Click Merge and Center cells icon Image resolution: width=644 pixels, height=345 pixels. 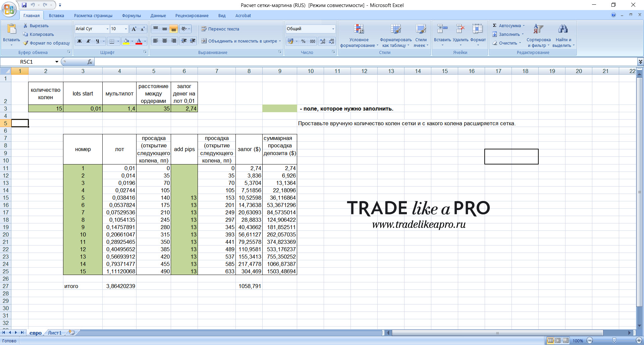click(204, 41)
